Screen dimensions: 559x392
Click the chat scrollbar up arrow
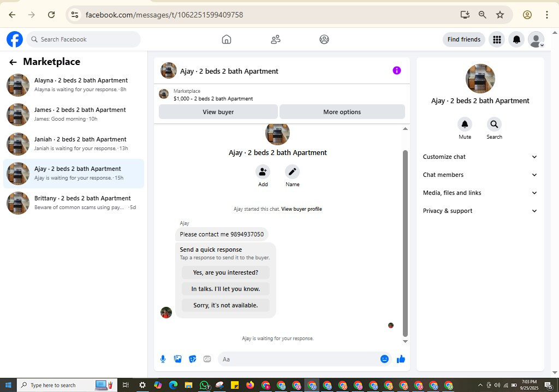tap(405, 129)
